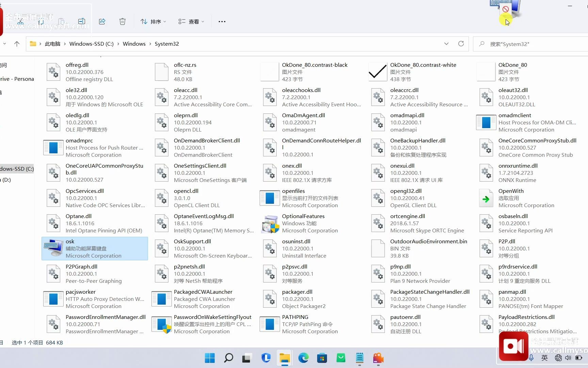Click the Refresh button in address bar

click(x=461, y=44)
